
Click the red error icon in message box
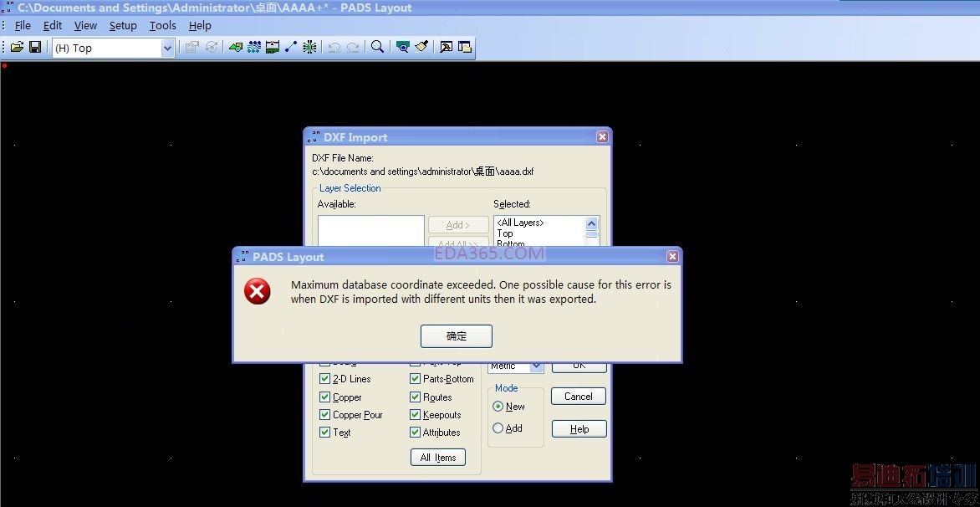tap(258, 292)
